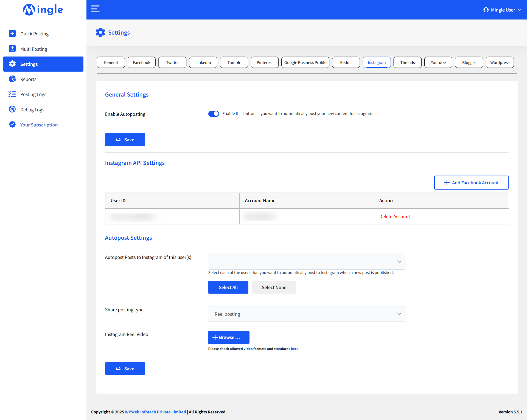527x420 pixels.
Task: Open the Share posting type dropdown
Action: point(307,314)
